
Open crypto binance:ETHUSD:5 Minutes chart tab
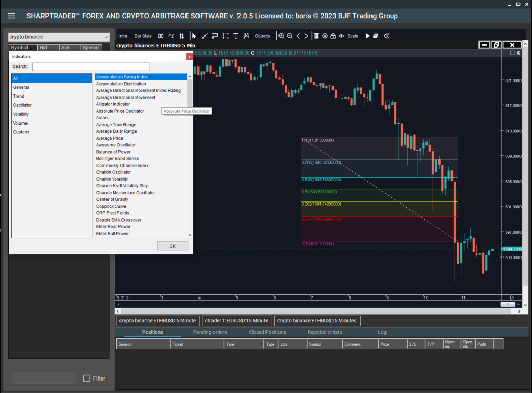pos(317,321)
